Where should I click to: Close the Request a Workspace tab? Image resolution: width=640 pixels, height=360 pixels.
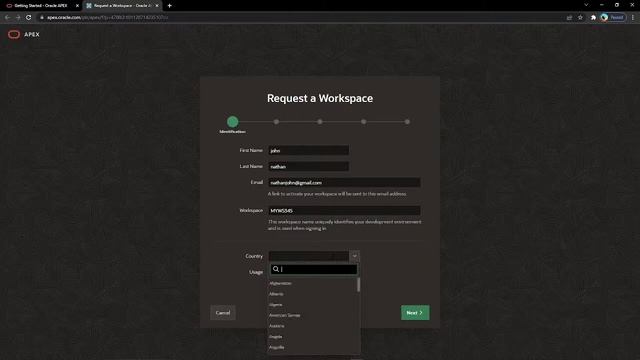(x=157, y=6)
